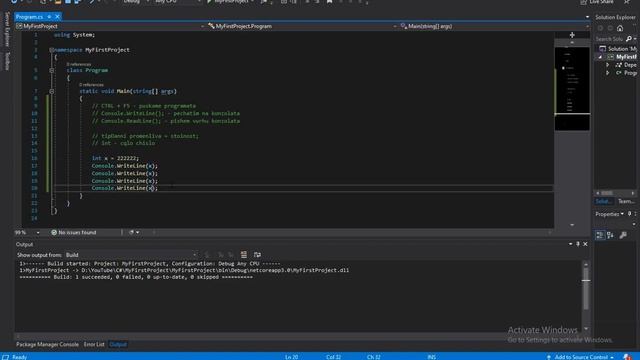Image resolution: width=640 pixels, height=360 pixels.
Task: Open Output window options dropdown arrow
Action: 570,244
